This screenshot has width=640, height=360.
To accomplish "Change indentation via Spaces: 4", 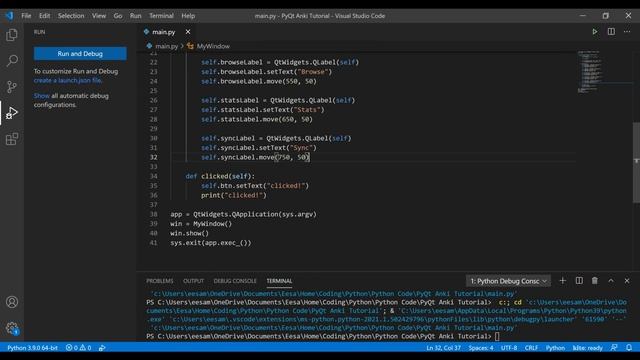I will click(x=481, y=348).
